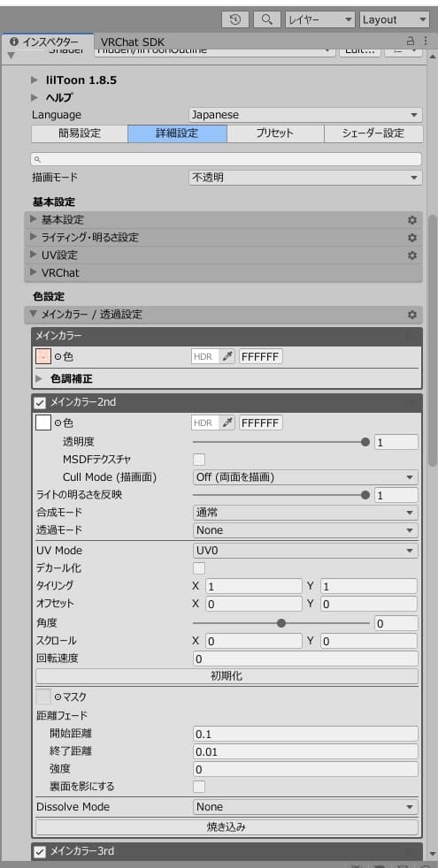Select the 詳細設定 tab
Screen dimensions: 438x868
(178, 133)
